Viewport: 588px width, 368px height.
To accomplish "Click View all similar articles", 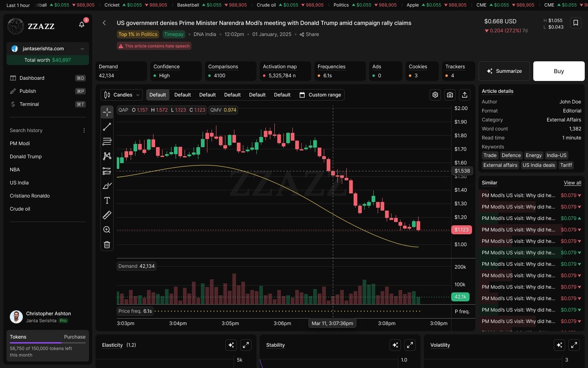I will tap(572, 183).
